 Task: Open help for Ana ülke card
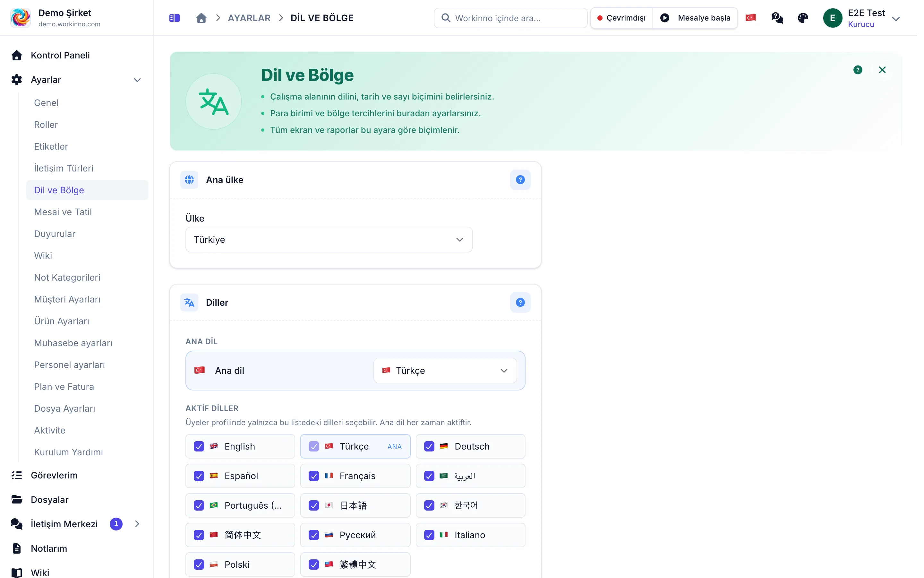pos(520,180)
